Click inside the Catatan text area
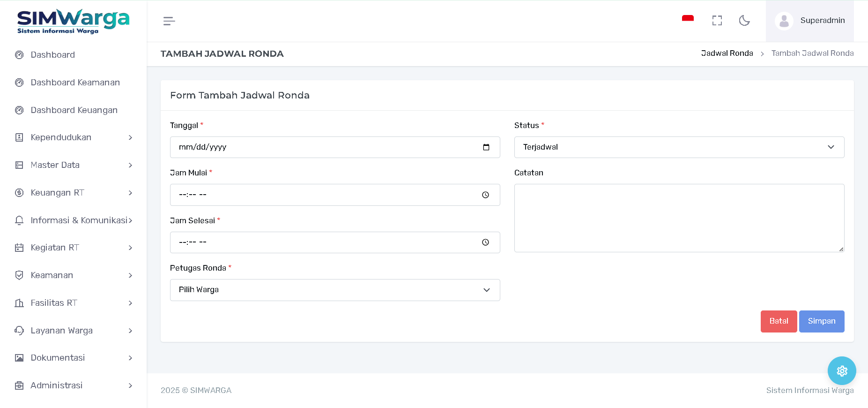The width and height of the screenshot is (868, 408). click(679, 218)
